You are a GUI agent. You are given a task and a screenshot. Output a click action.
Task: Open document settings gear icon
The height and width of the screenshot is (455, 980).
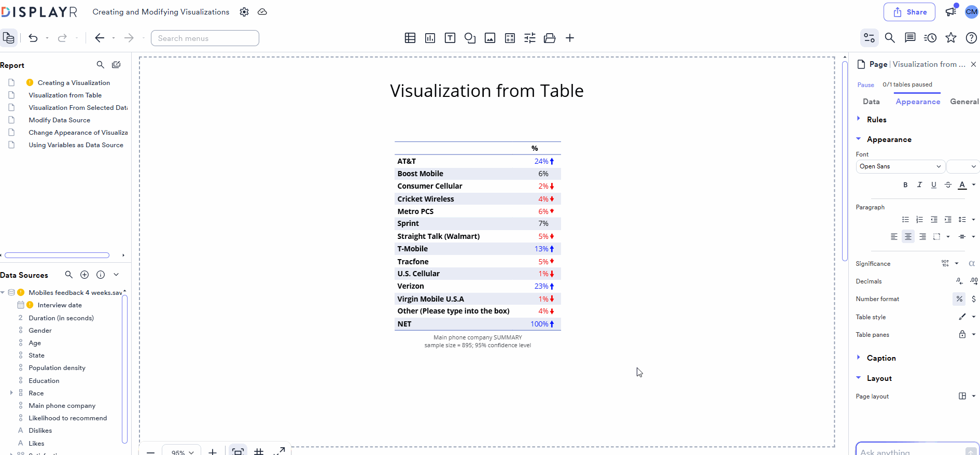click(244, 12)
